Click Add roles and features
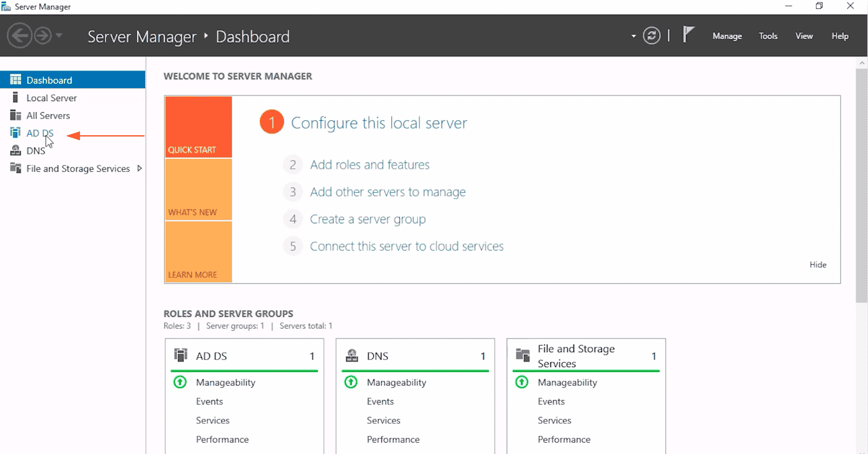The image size is (868, 454). [370, 164]
